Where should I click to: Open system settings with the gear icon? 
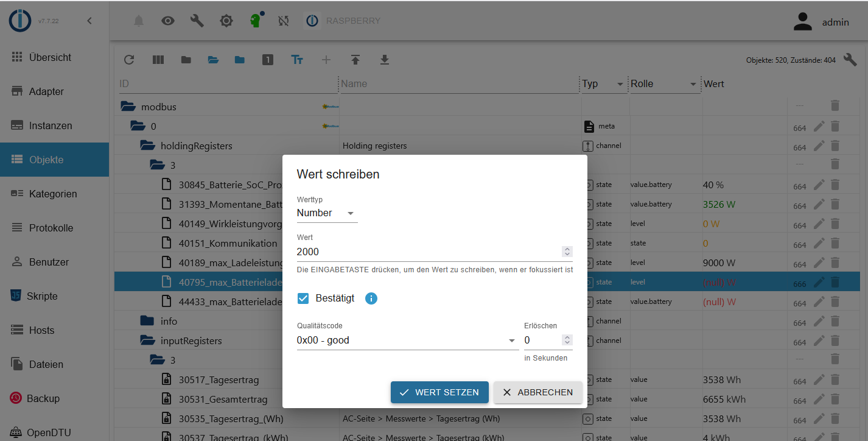[226, 20]
